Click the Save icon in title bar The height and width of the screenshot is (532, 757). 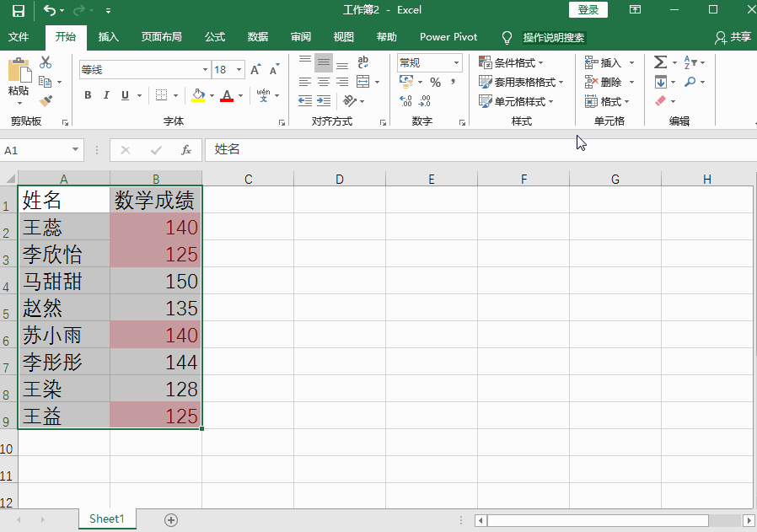pyautogui.click(x=19, y=11)
